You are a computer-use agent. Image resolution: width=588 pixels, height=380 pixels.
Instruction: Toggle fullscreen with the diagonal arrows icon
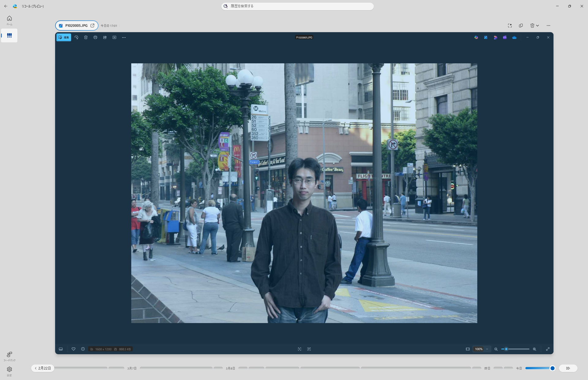click(548, 349)
